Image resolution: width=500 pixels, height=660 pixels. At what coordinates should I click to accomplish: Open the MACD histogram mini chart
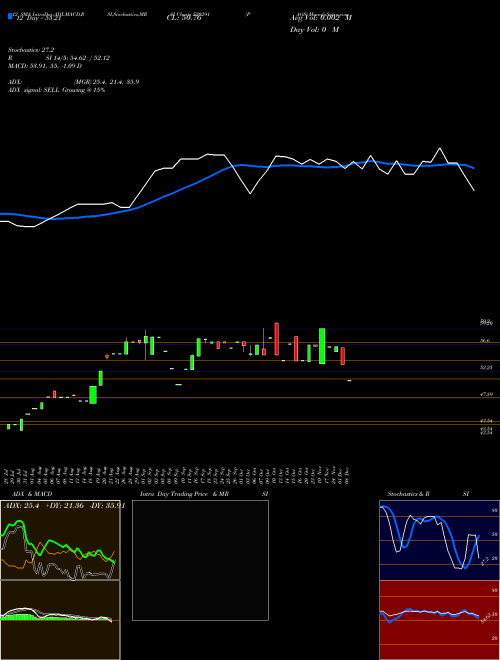tap(60, 620)
